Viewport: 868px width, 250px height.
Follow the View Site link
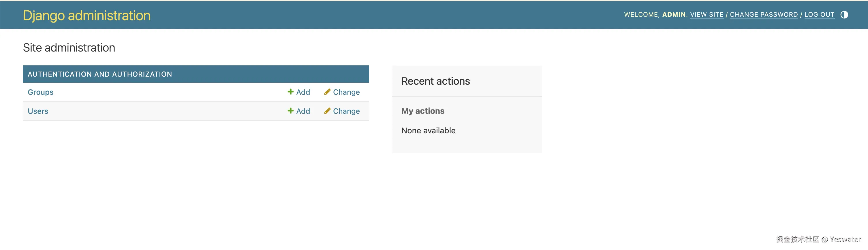pyautogui.click(x=707, y=15)
